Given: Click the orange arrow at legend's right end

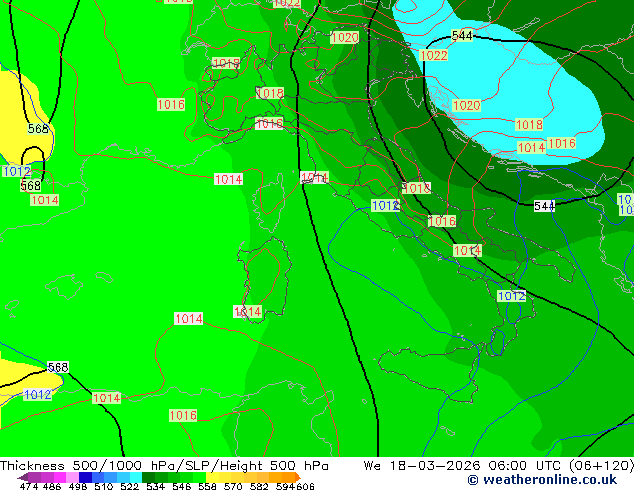Looking at the screenshot, I should point(298,477).
